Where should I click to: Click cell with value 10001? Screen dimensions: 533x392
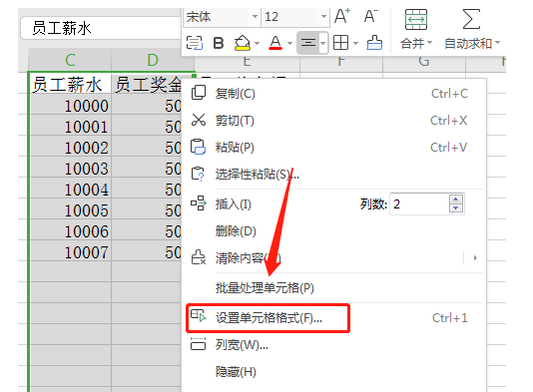click(x=71, y=125)
